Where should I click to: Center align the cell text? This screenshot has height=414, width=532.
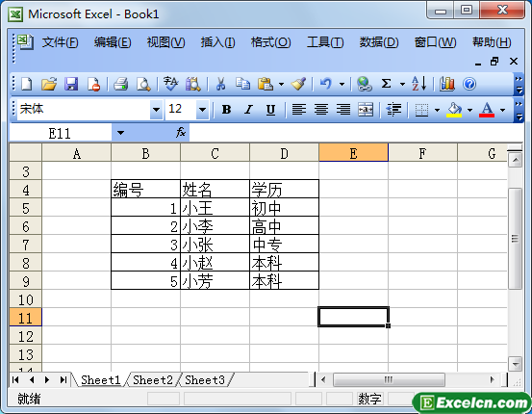321,110
